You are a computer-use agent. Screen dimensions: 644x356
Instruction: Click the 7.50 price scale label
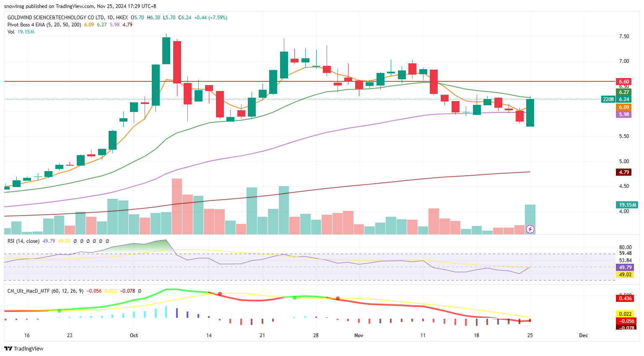pos(624,36)
